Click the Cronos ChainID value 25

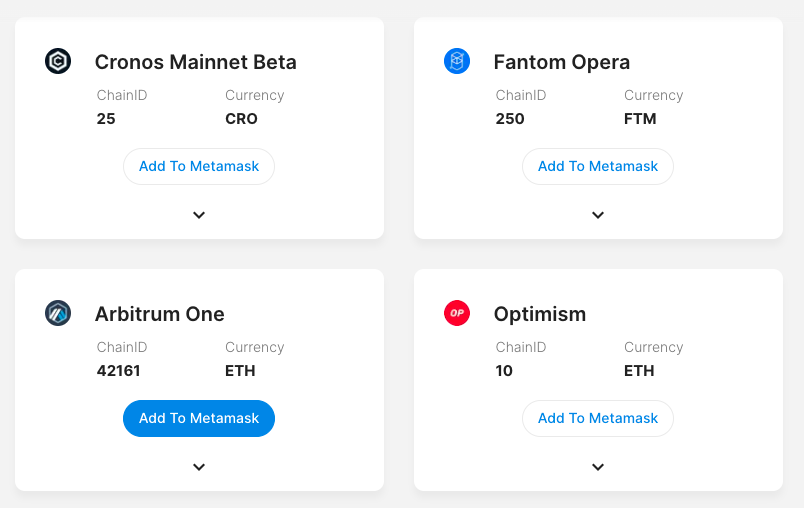(106, 118)
